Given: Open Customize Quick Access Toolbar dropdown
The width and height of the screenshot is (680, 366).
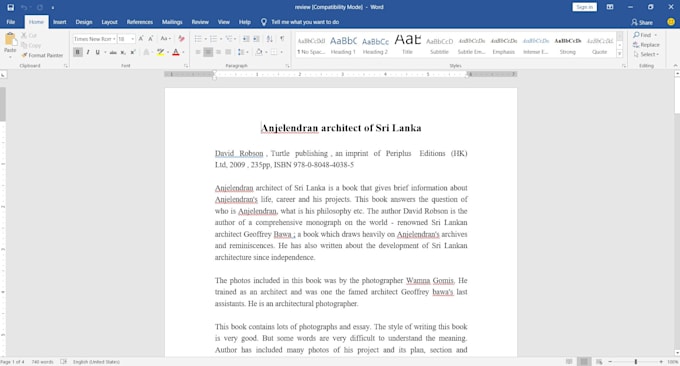Looking at the screenshot, I should coord(53,7).
